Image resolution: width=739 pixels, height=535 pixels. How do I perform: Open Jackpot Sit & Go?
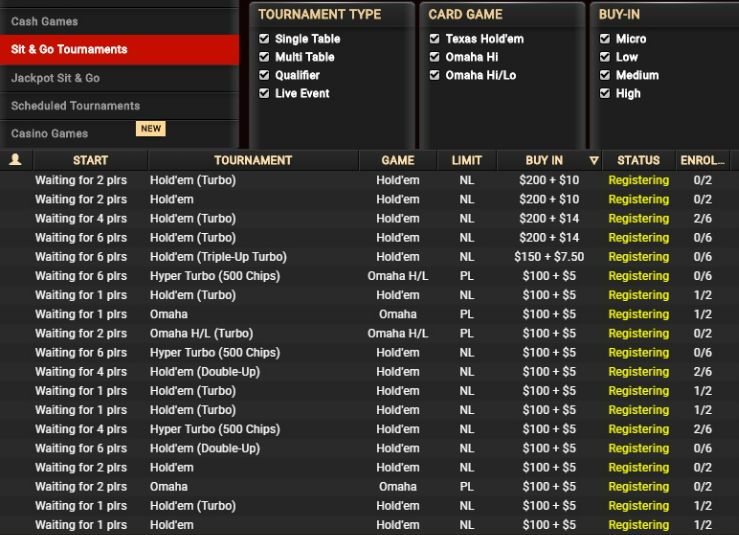(x=119, y=78)
